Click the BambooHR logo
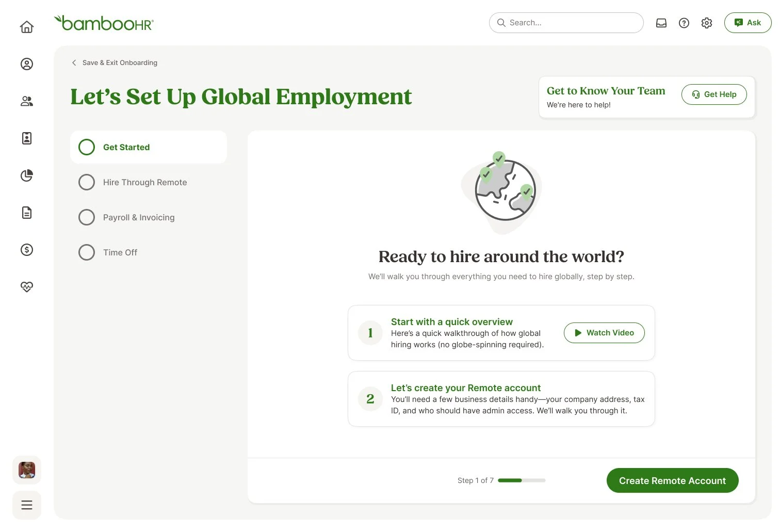Image resolution: width=780 pixels, height=532 pixels. point(104,23)
